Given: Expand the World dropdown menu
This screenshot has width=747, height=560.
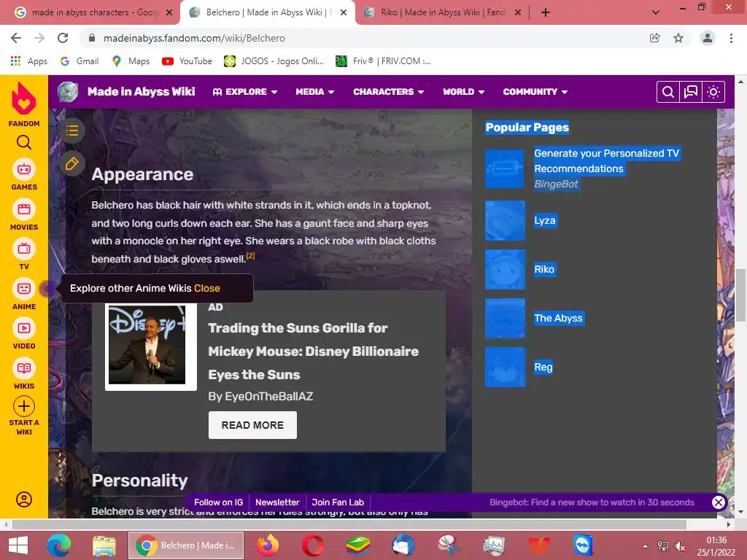Looking at the screenshot, I should pos(463,92).
